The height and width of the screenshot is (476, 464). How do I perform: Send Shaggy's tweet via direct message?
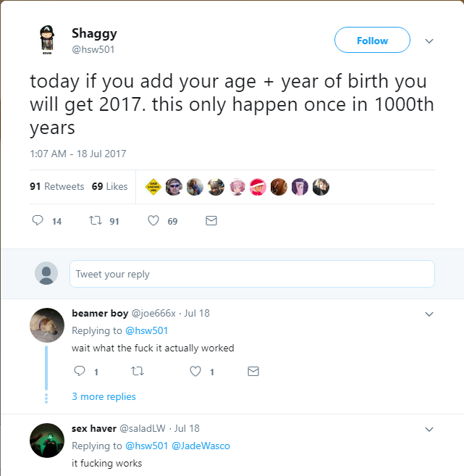(211, 221)
